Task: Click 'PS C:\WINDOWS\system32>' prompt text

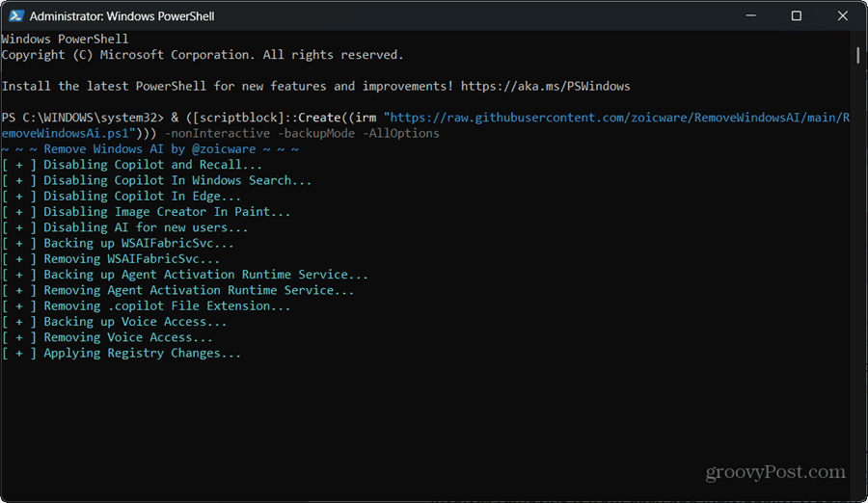Action: (x=83, y=118)
